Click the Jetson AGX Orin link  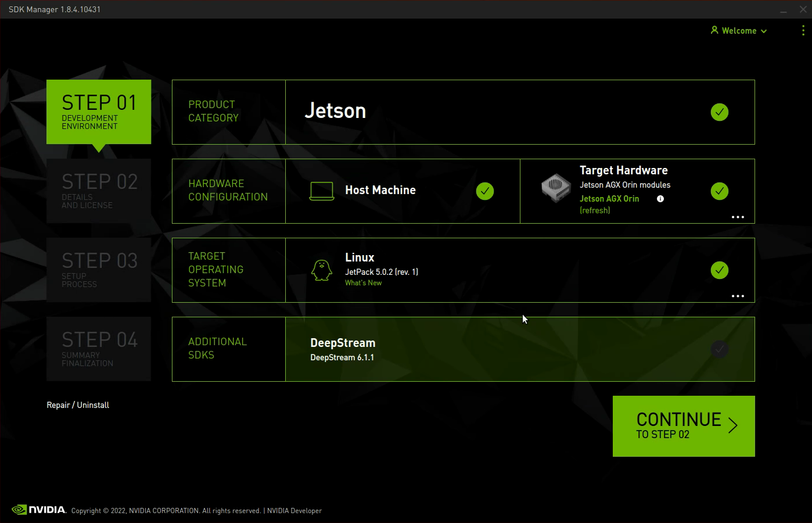609,199
